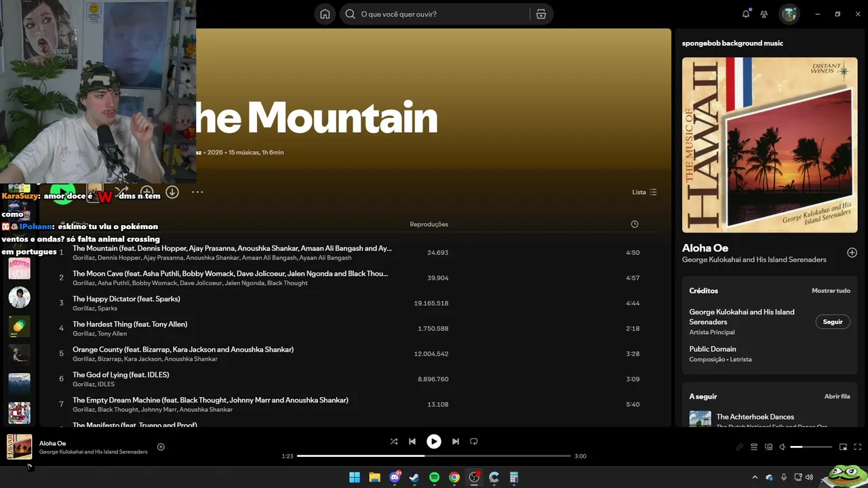This screenshot has height=488, width=868.
Task: Sort by 'Reproduções' column header
Action: pos(429,224)
